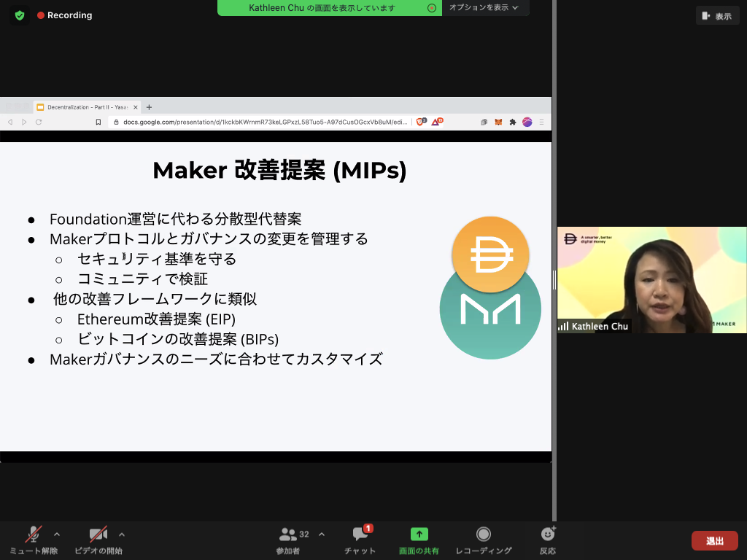Click the Brave shields lion icon

(421, 122)
